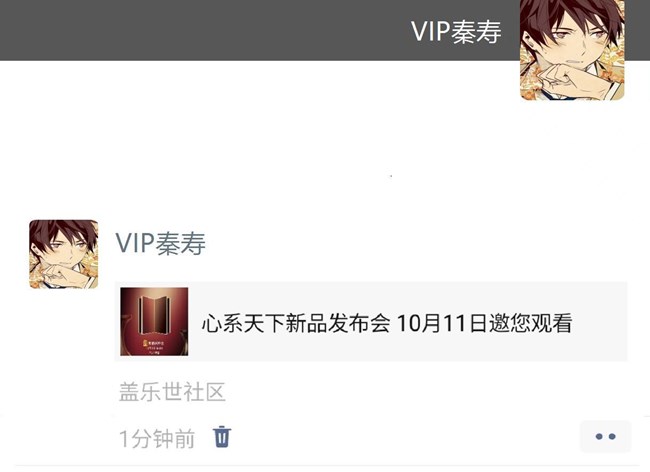Delete the post with the trash icon
This screenshot has height=472, width=650.
tap(222, 437)
